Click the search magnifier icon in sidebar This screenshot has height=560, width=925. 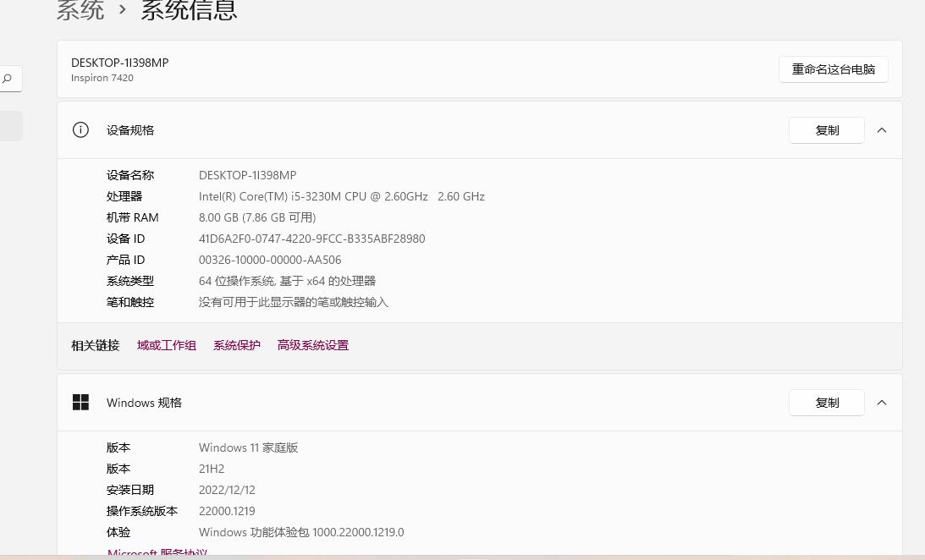[x=7, y=79]
